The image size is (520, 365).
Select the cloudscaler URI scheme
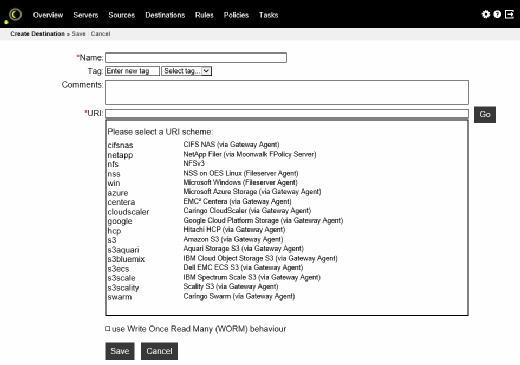pos(128,212)
